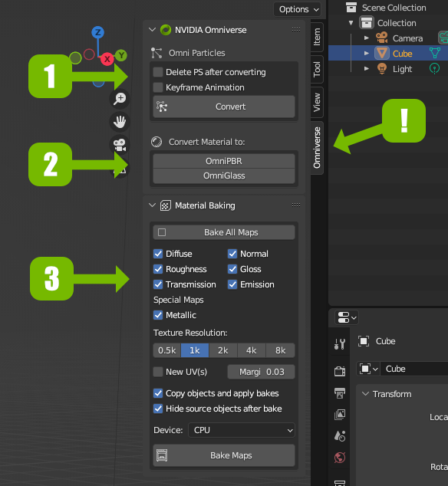Open the Tool properties tab icon

pyautogui.click(x=340, y=344)
